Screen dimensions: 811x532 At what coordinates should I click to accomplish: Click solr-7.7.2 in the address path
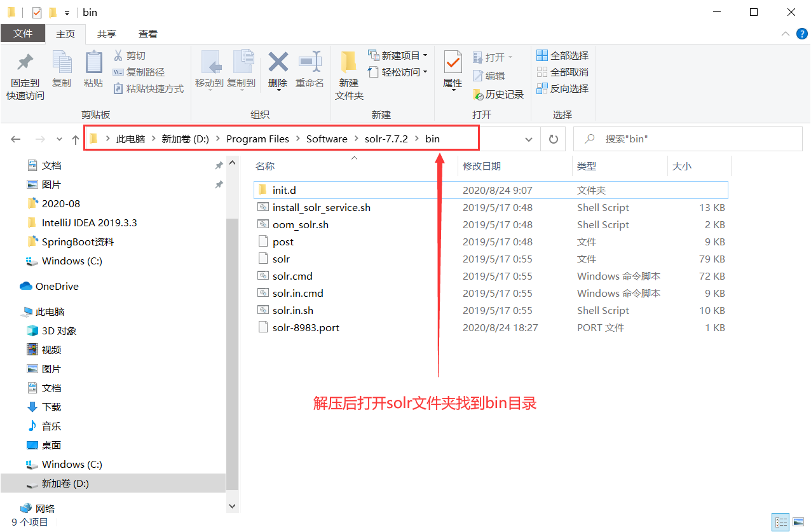coord(386,139)
